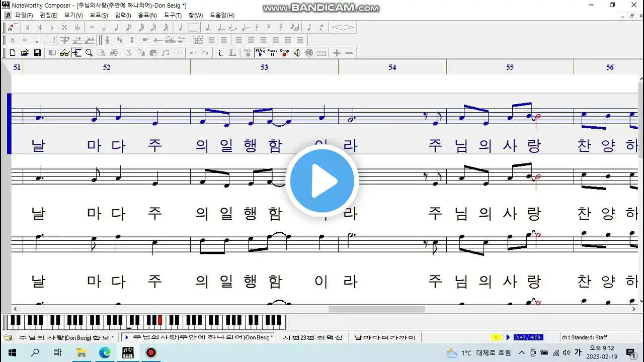
Task: Select the magnifier zoom tool
Action: coord(89,53)
